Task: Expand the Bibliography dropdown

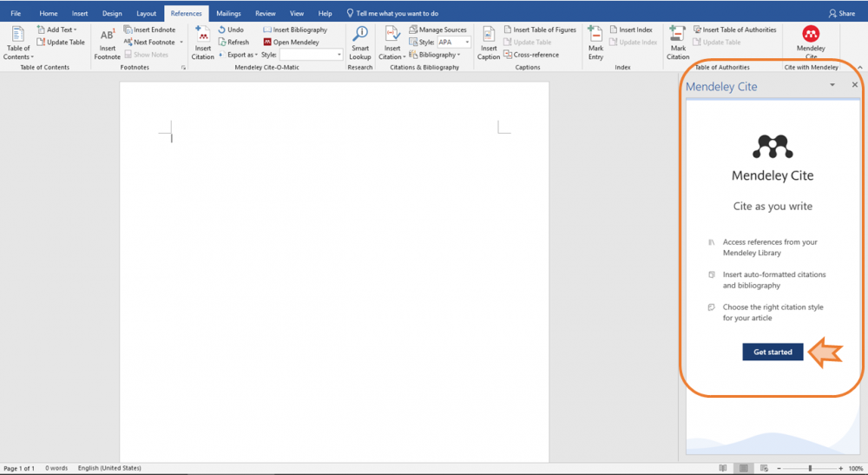Action: pyautogui.click(x=435, y=55)
